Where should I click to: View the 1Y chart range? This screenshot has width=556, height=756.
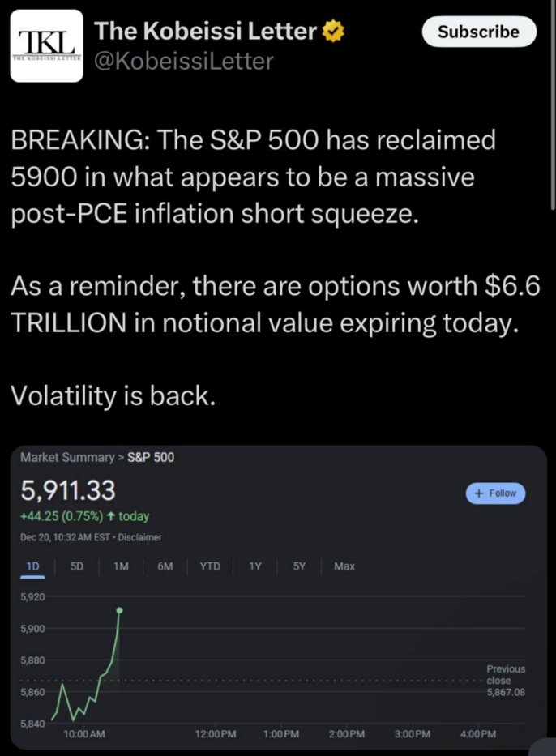255,566
